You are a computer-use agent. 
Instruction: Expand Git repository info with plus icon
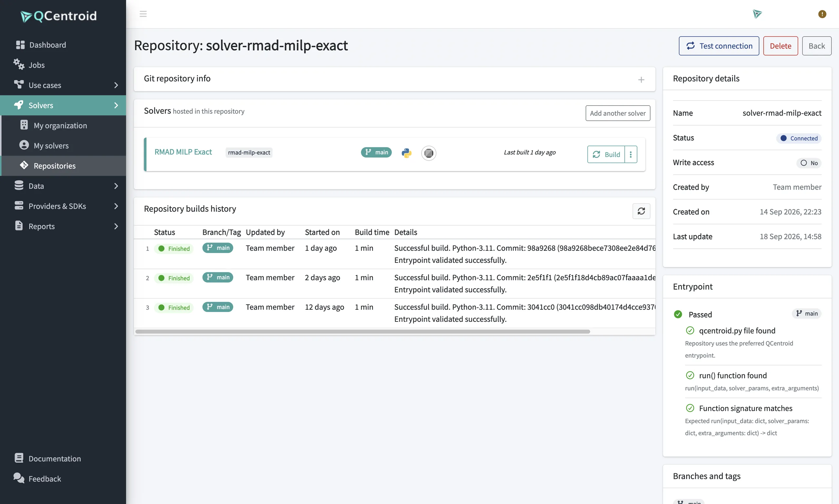(641, 80)
